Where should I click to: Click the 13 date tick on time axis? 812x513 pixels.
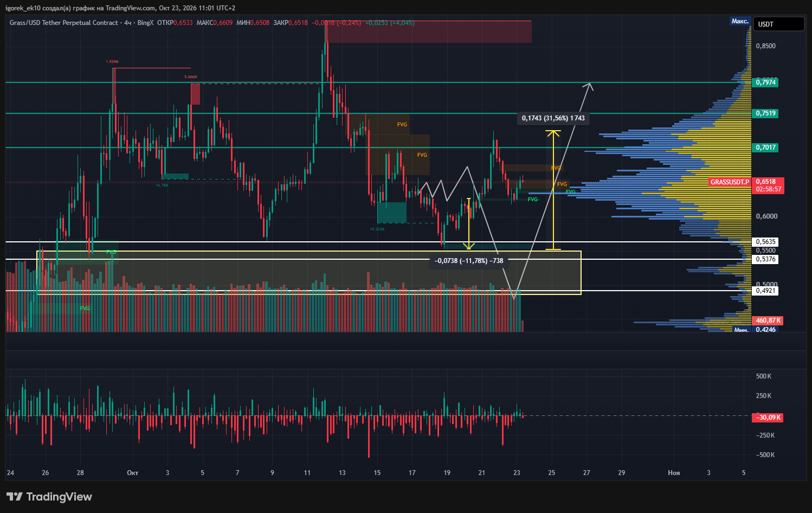click(x=342, y=473)
